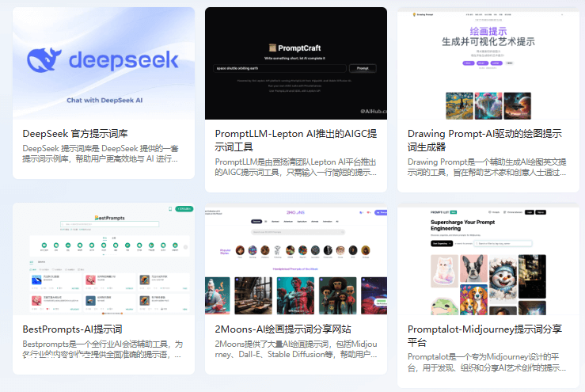585x392 pixels.
Task: Click the 2Moons description mentioning Stable Diffusion
Action: 295,350
